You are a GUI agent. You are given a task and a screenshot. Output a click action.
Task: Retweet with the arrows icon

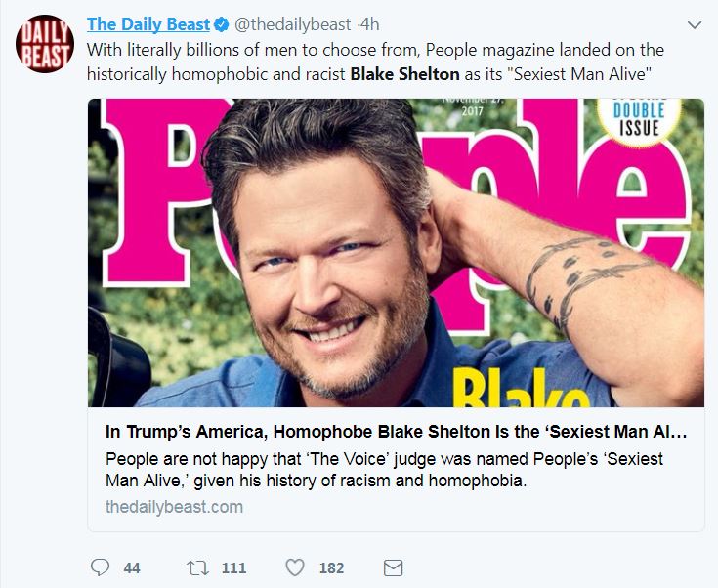click(x=197, y=568)
